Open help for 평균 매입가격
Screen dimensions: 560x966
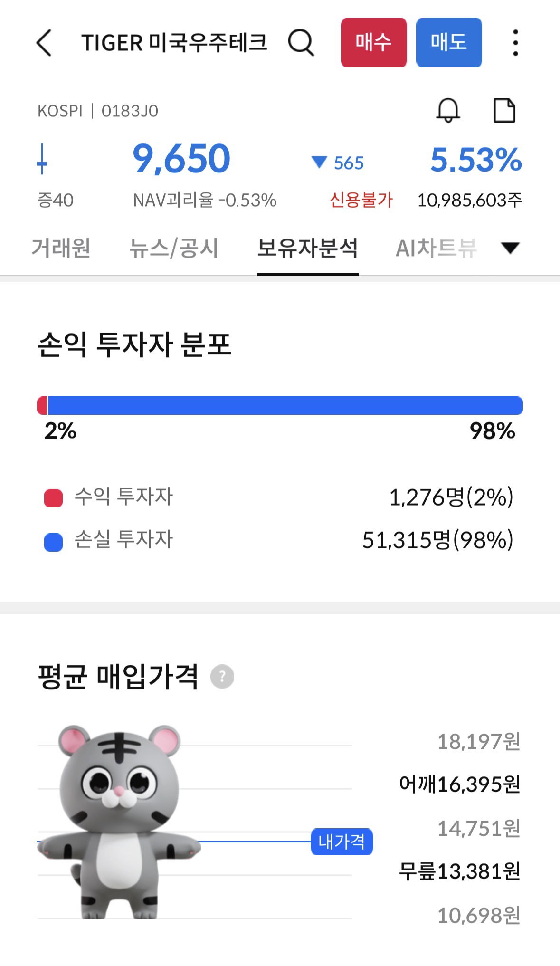[222, 676]
